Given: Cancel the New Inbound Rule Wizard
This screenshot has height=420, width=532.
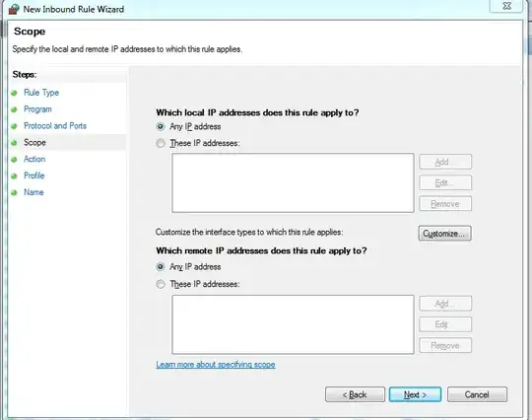Looking at the screenshot, I should click(477, 394).
